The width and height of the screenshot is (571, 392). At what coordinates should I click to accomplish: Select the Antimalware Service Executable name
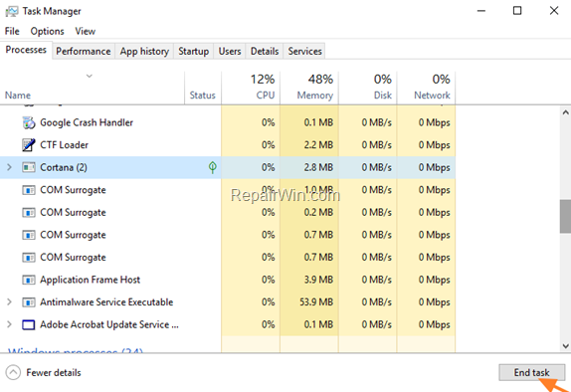pos(106,302)
